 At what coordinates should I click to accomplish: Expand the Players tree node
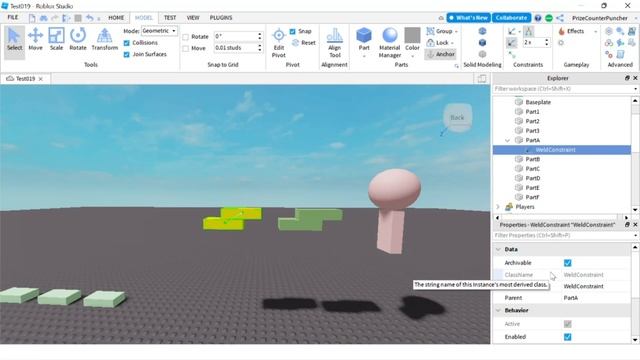tap(498, 207)
